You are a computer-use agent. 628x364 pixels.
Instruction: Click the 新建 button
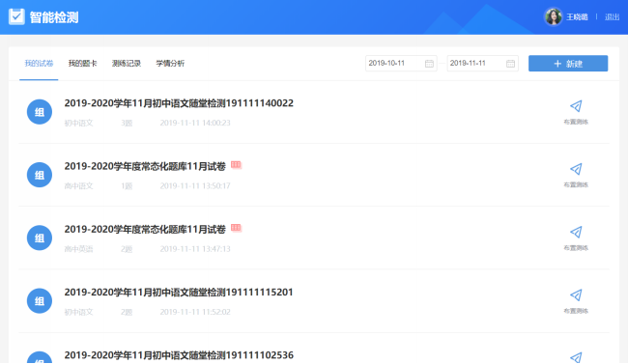(568, 64)
